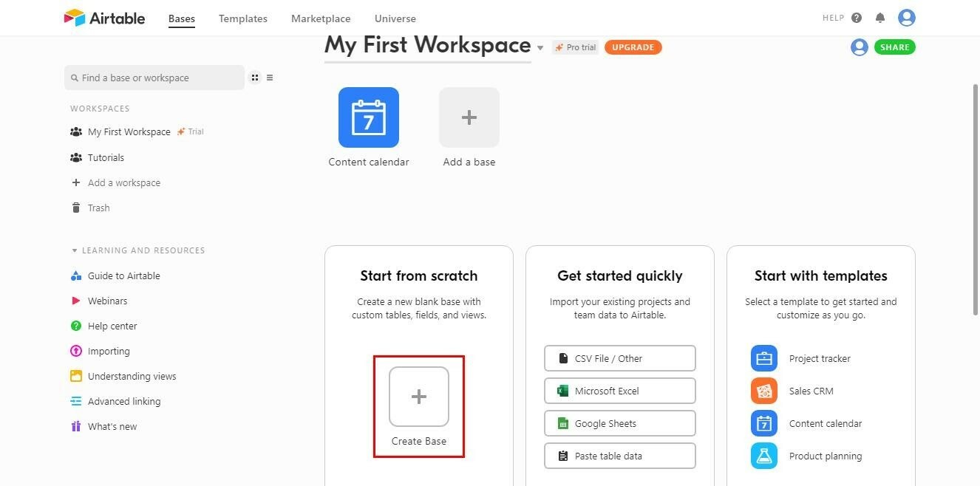Click the workspace collaborator avatar beside Share
980x486 pixels.
[x=860, y=47]
